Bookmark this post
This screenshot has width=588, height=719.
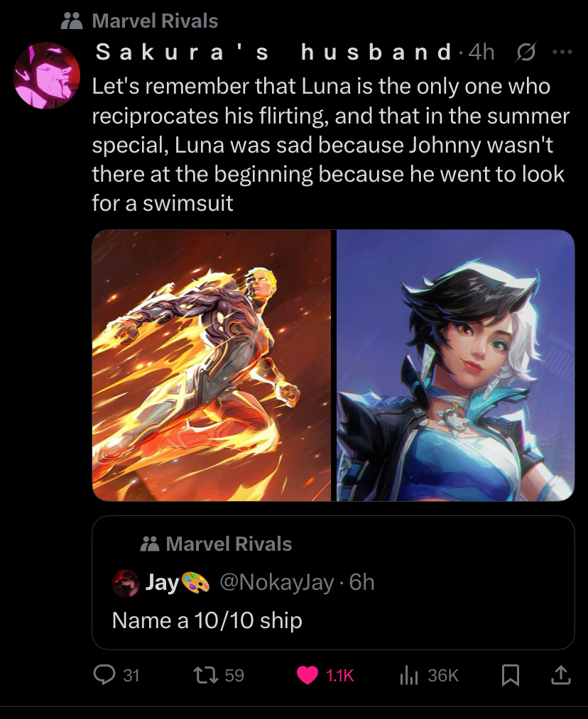click(x=511, y=675)
